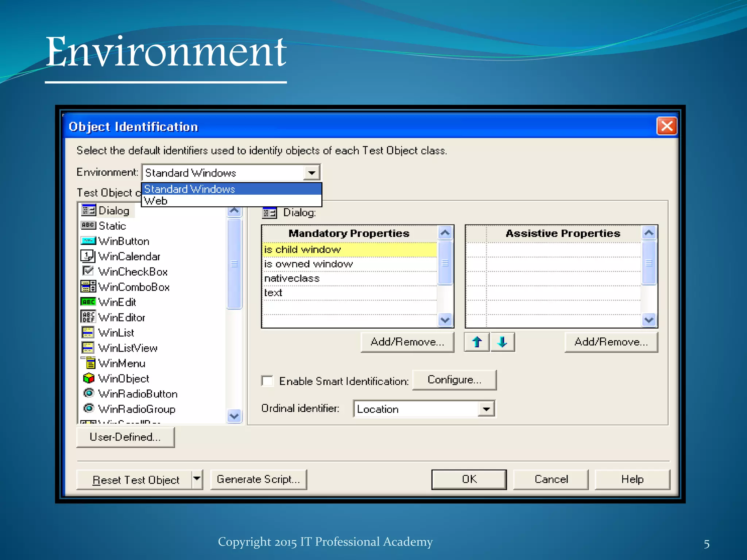Select WinEdit in class list
747x560 pixels.
[117, 302]
